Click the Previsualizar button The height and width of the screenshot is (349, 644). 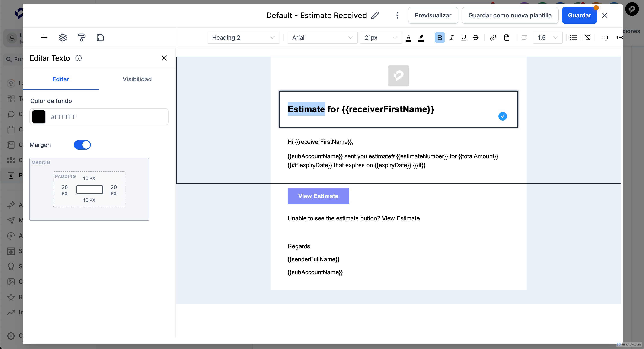(433, 15)
